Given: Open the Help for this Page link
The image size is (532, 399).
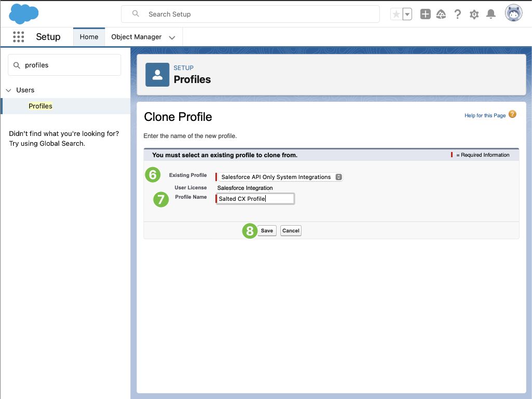Looking at the screenshot, I should coord(485,116).
